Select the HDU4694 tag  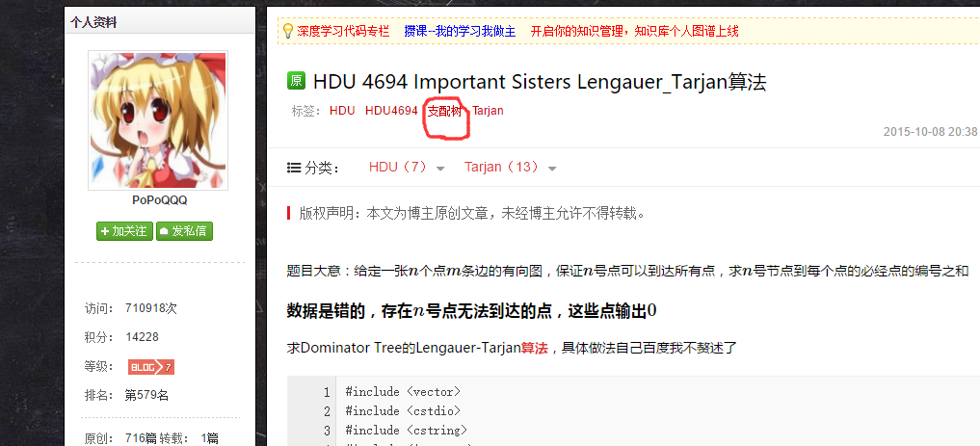click(x=391, y=111)
